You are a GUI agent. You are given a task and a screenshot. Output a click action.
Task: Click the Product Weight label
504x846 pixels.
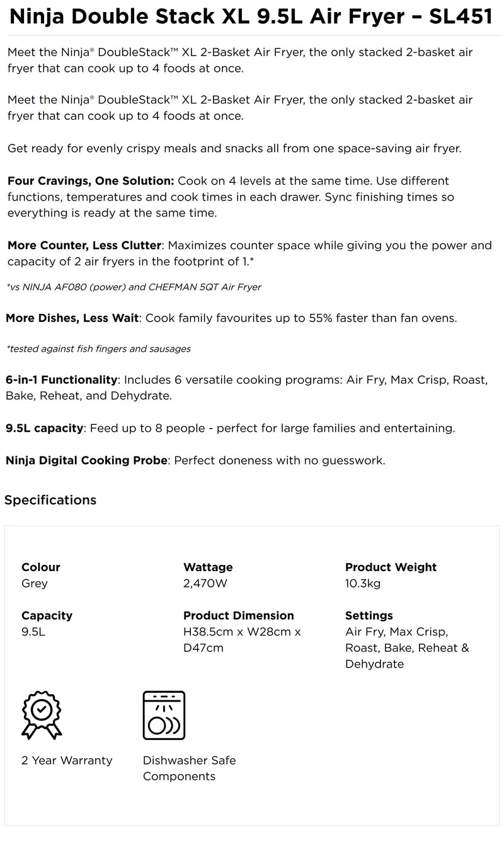pyautogui.click(x=391, y=567)
